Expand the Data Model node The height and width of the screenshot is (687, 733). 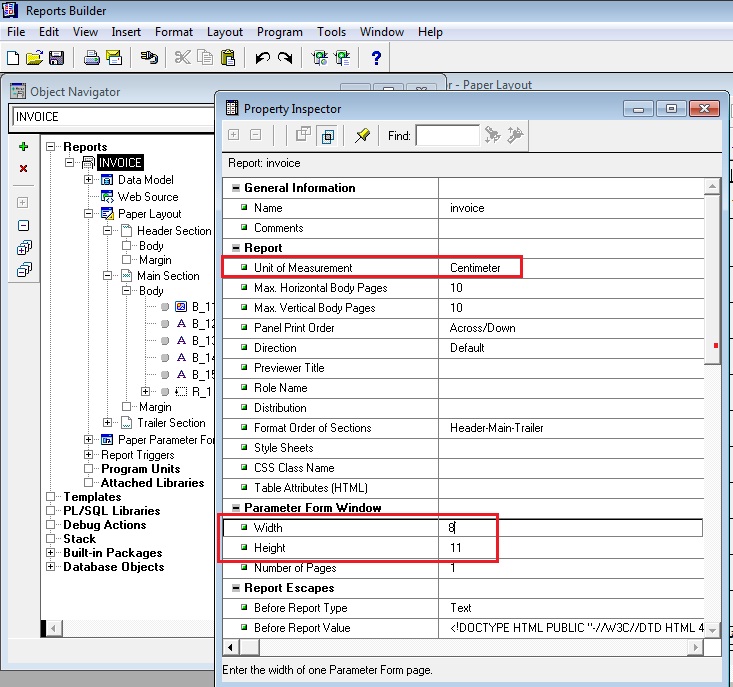89,180
